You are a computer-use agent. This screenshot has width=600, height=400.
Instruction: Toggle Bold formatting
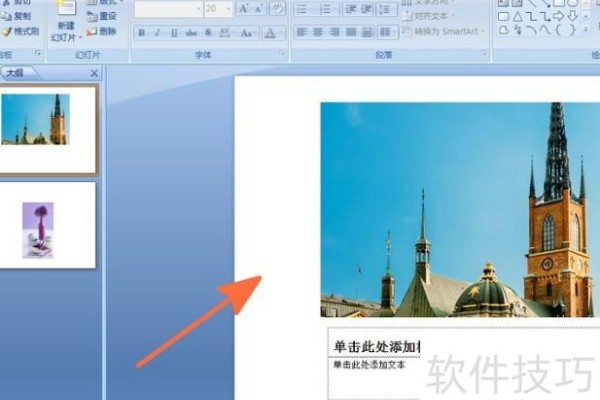tap(142, 33)
